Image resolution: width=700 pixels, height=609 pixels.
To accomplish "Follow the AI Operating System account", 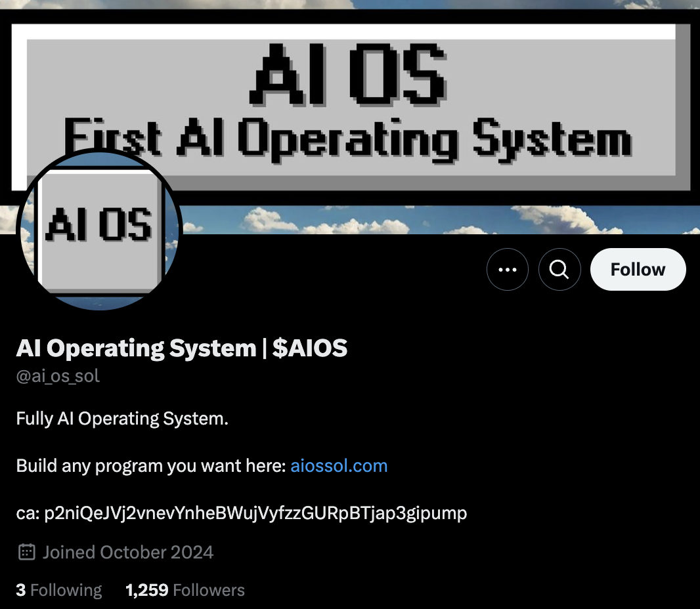I will pyautogui.click(x=638, y=270).
